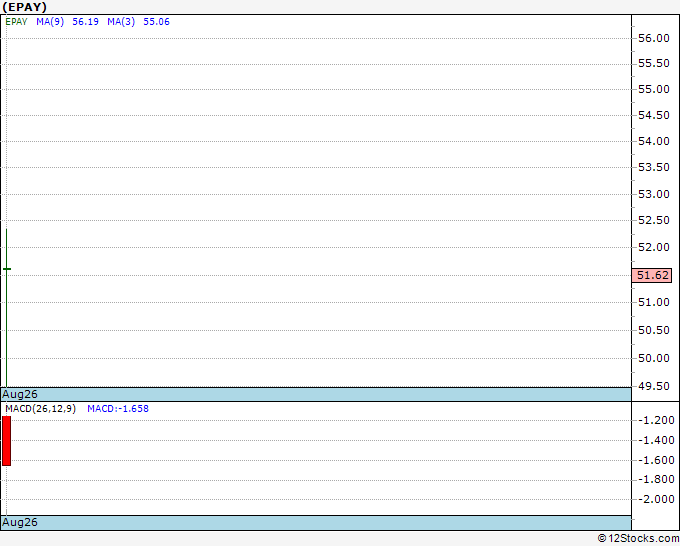The width and height of the screenshot is (680, 546).
Task: Click the MA(9) value 56.19
Action: pyautogui.click(x=85, y=22)
